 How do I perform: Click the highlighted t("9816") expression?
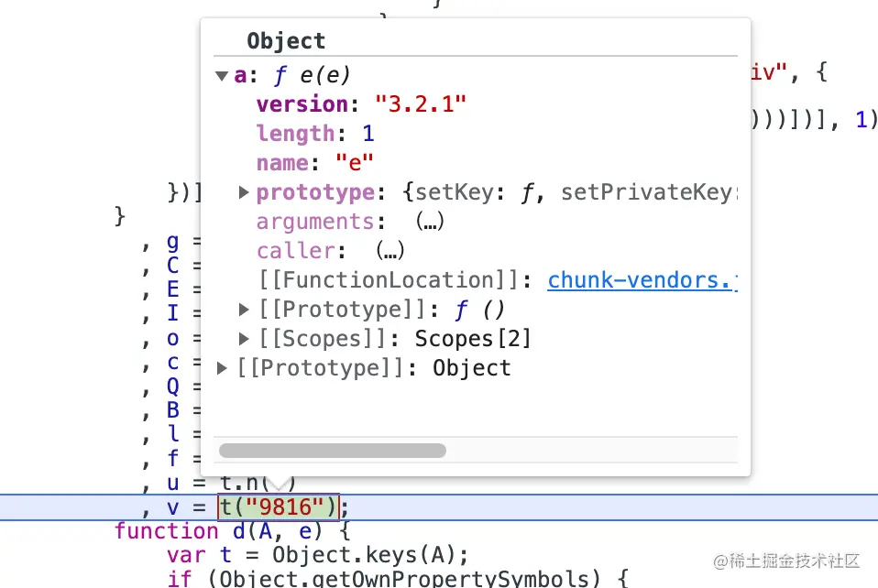tap(279, 507)
